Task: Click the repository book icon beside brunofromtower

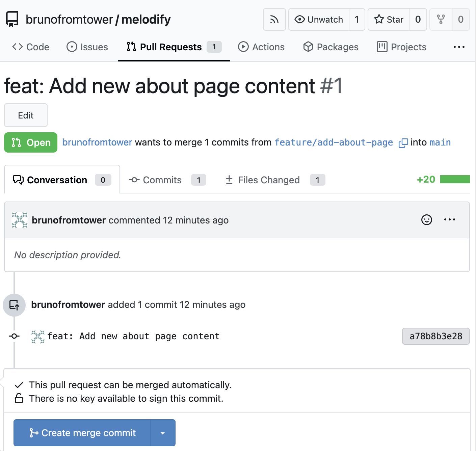Action: pyautogui.click(x=11, y=19)
